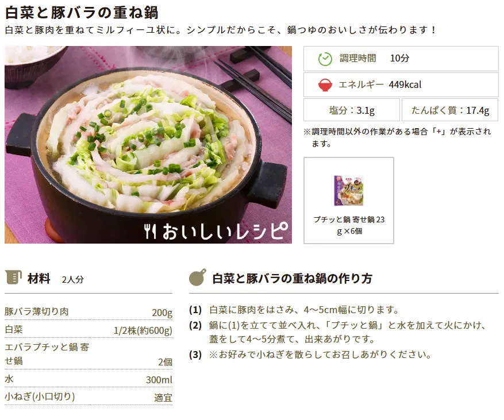Open the プチッと鍋 product package image
The image size is (504, 420).
[349, 191]
